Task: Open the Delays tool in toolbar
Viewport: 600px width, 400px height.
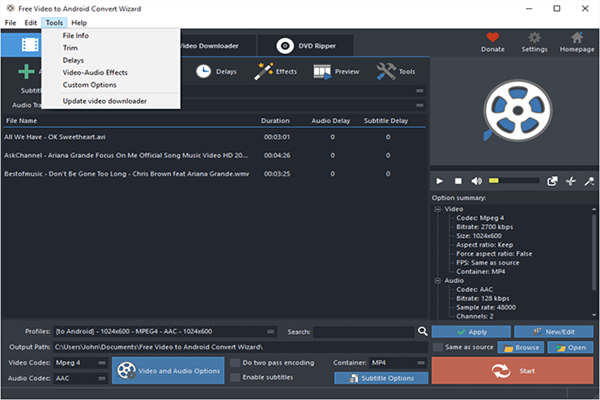Action: coord(216,71)
